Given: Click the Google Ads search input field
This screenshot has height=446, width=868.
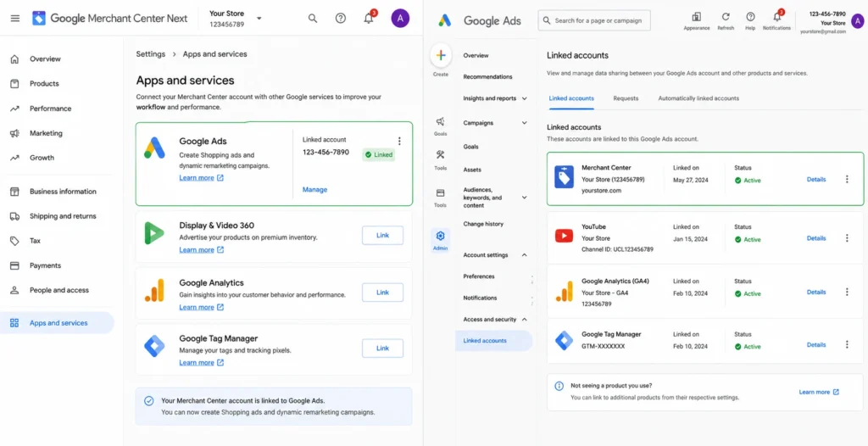Looking at the screenshot, I should 594,20.
